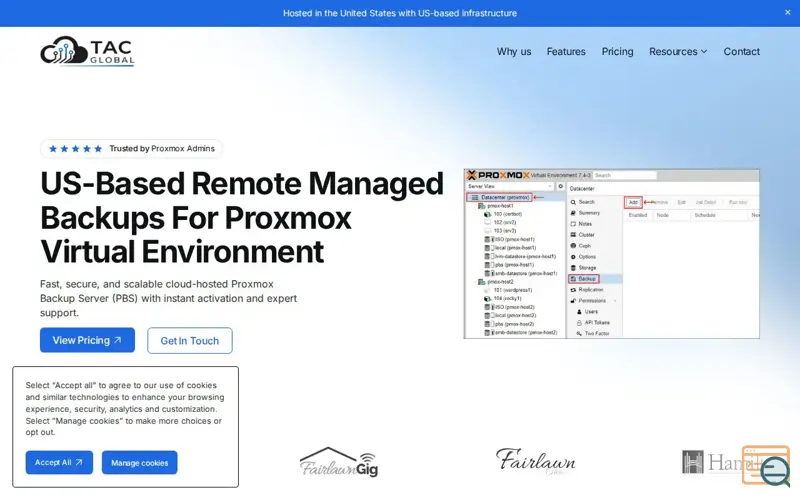Click the banner text about US-based infrastructure
Viewport: 800px width, 500px height.
pos(399,13)
